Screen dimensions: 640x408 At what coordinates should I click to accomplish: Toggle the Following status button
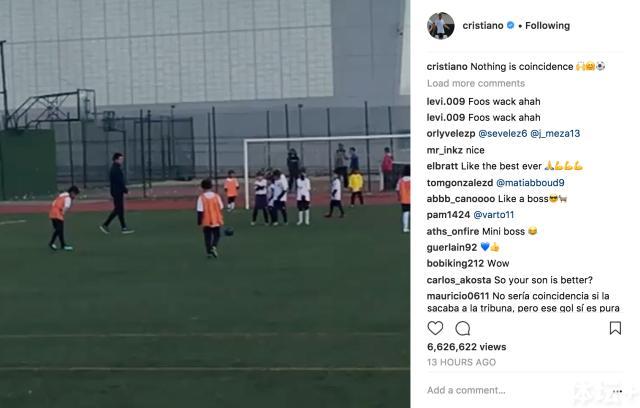[547, 25]
